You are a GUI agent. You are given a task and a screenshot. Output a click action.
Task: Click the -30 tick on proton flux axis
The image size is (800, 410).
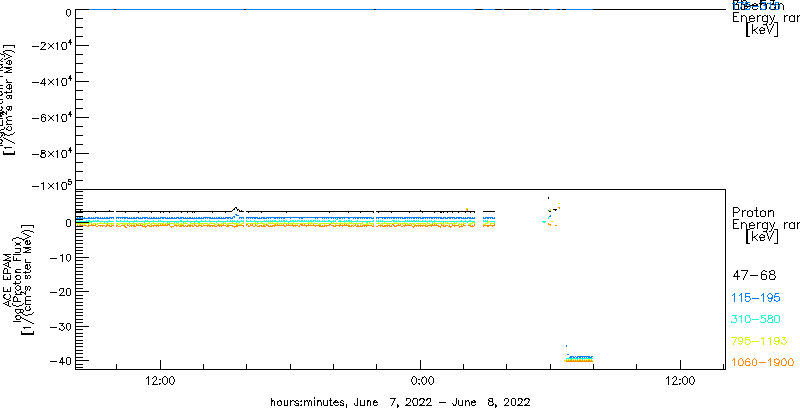click(60, 326)
